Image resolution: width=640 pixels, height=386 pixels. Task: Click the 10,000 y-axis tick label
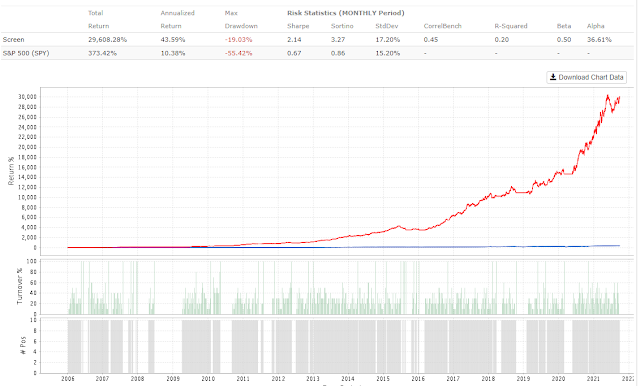(x=27, y=197)
